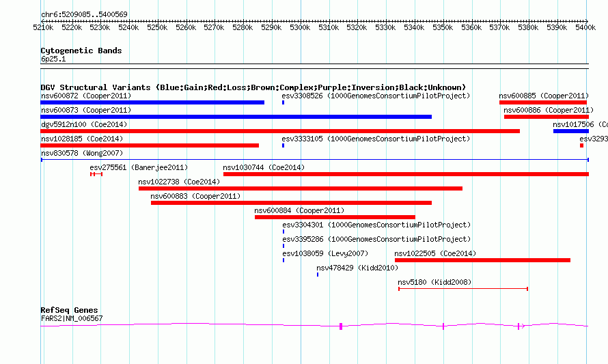The height and width of the screenshot is (364, 608).
Task: Click the esv3308526 small blue marker
Action: pos(284,102)
